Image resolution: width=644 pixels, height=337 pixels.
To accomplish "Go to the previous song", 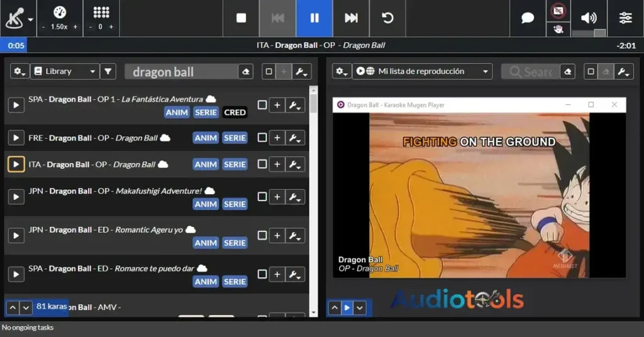I will [277, 18].
